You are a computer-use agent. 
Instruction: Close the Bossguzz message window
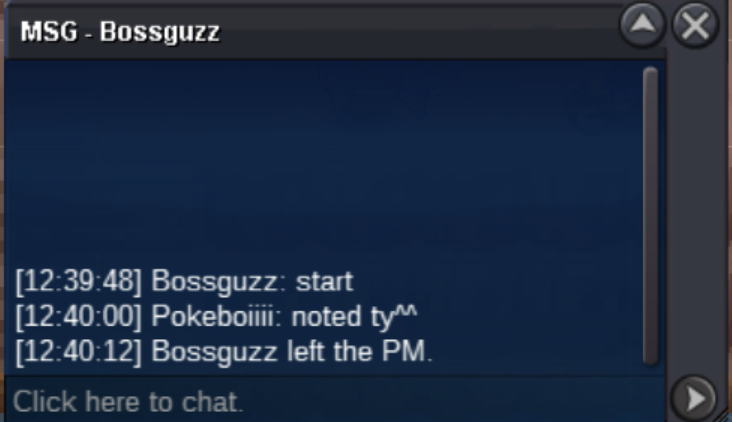(695, 25)
